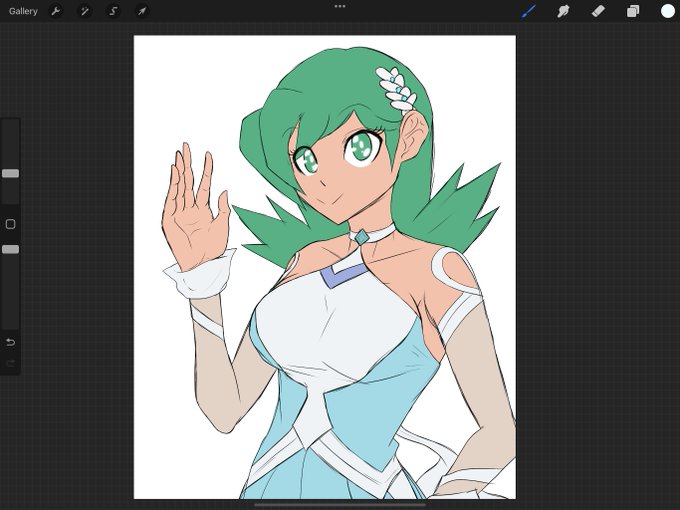Click the brush opacity slider handle
Screen dimensions: 680x510
click(x=10, y=249)
